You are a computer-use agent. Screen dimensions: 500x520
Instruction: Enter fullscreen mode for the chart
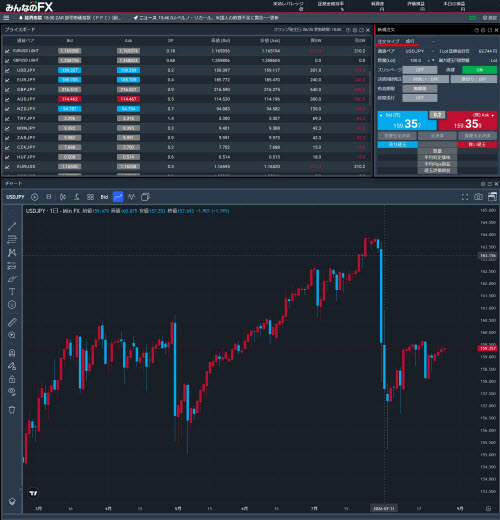pyautogui.click(x=465, y=197)
